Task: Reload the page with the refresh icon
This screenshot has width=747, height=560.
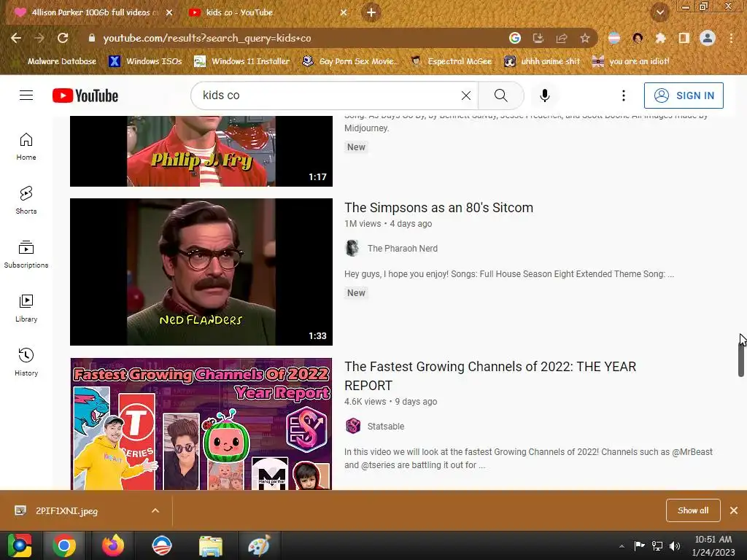Action: 63,38
